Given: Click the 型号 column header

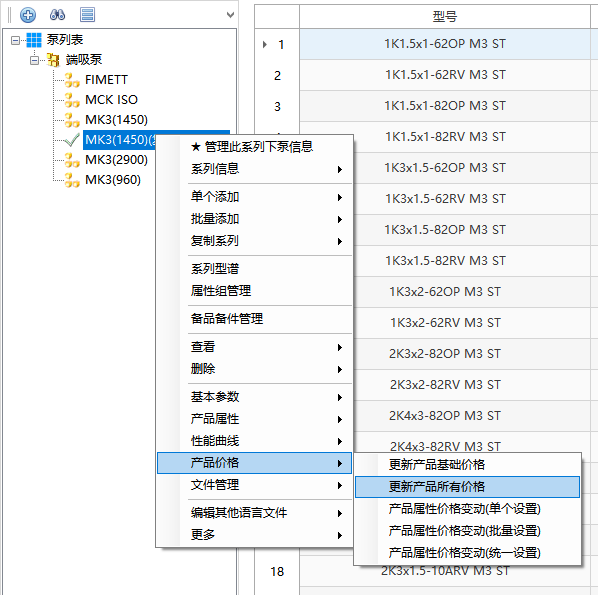Looking at the screenshot, I should pos(445,16).
